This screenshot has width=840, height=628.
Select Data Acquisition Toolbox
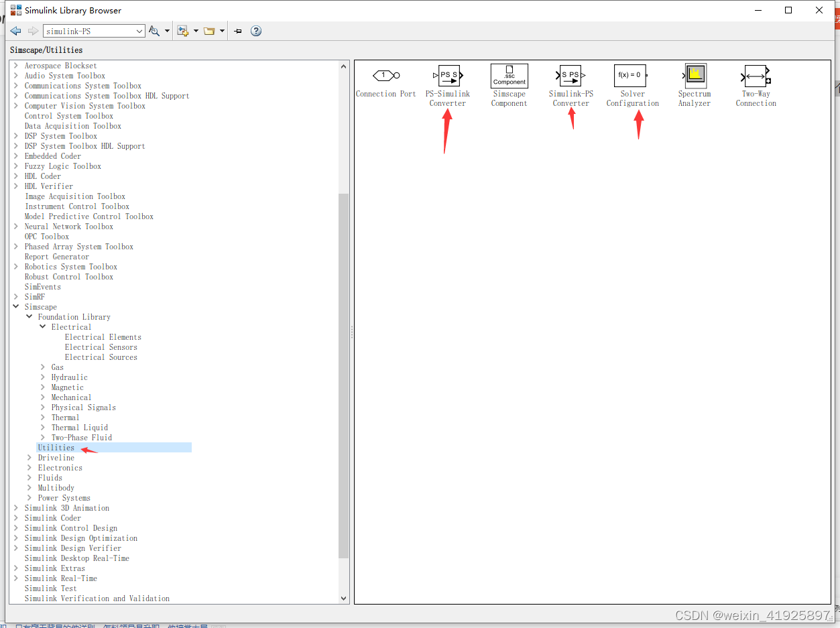point(73,126)
